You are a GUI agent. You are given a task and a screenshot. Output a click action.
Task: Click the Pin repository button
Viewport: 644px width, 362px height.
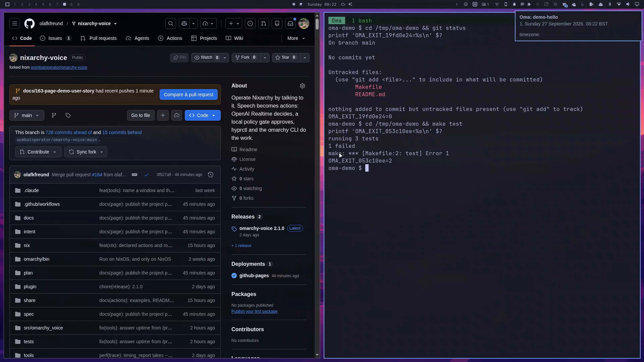[179, 58]
